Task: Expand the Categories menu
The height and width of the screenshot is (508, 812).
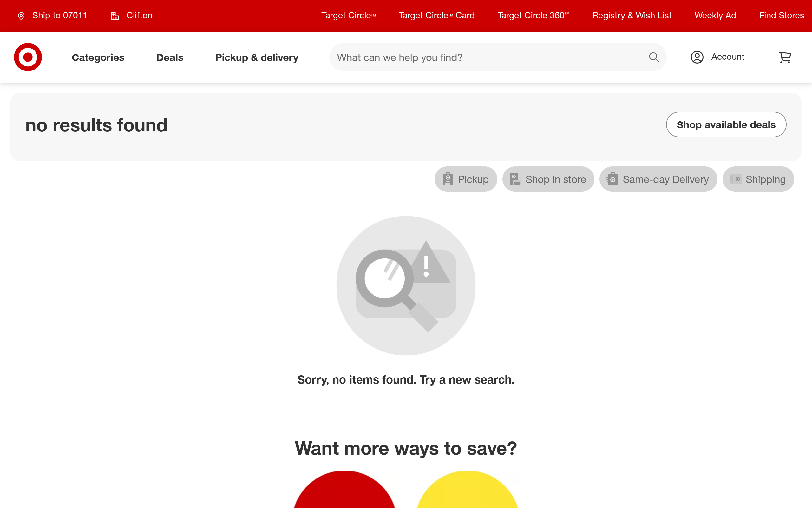Action: 98,57
